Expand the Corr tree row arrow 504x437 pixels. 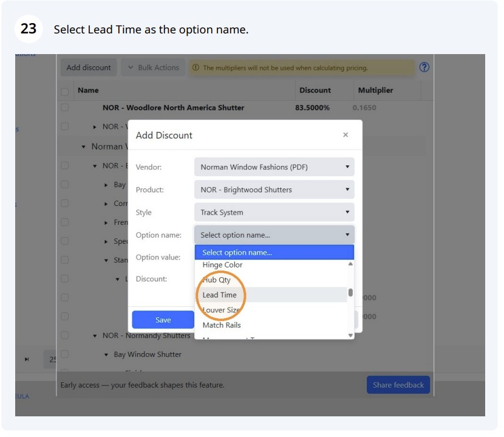point(106,204)
